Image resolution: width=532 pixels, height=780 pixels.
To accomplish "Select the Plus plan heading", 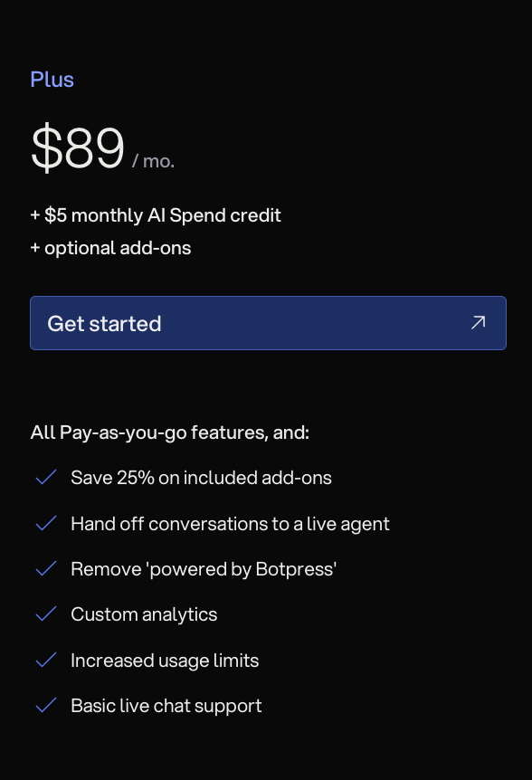I will click(x=52, y=80).
